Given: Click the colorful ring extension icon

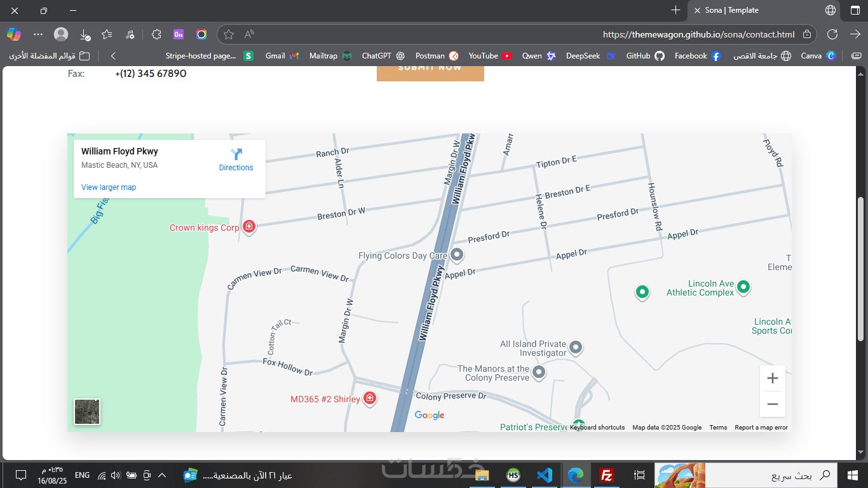Looking at the screenshot, I should pos(201,34).
